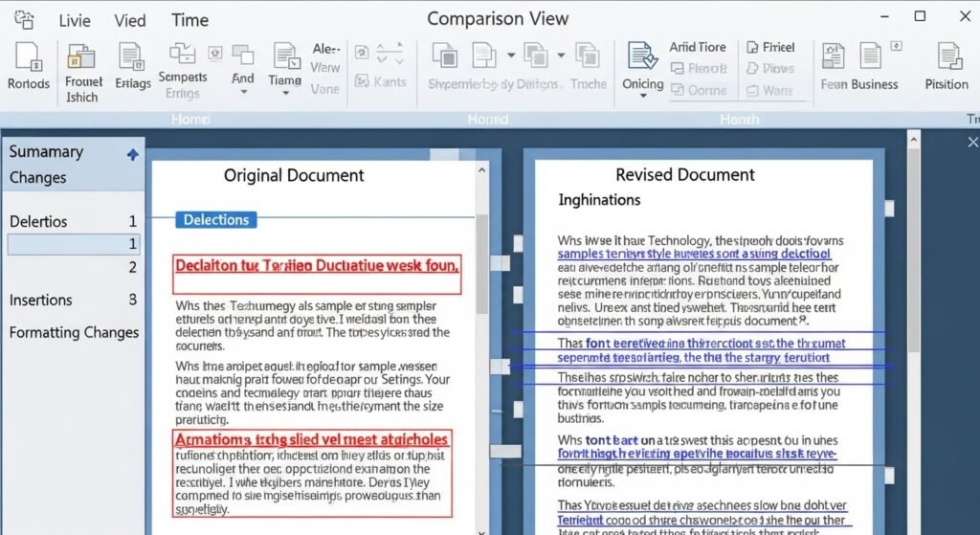Image resolution: width=980 pixels, height=535 pixels.
Task: Select Formatting Changes in summary panel
Action: click(x=74, y=333)
